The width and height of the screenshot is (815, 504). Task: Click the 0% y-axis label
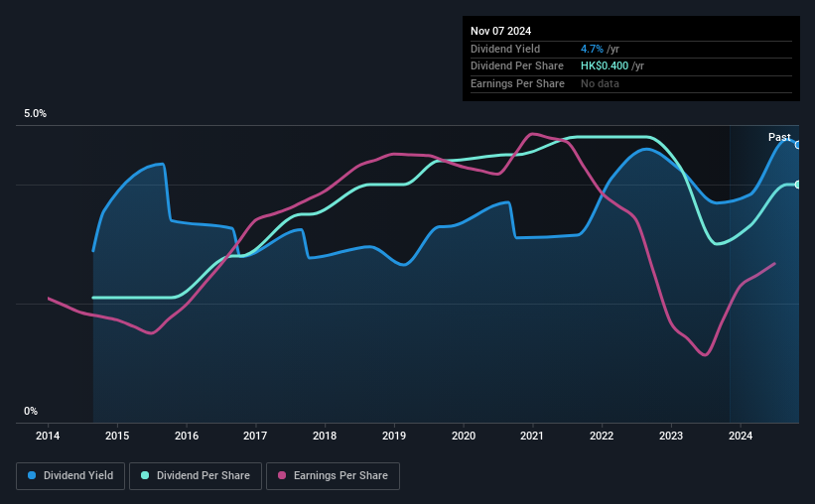[31, 411]
